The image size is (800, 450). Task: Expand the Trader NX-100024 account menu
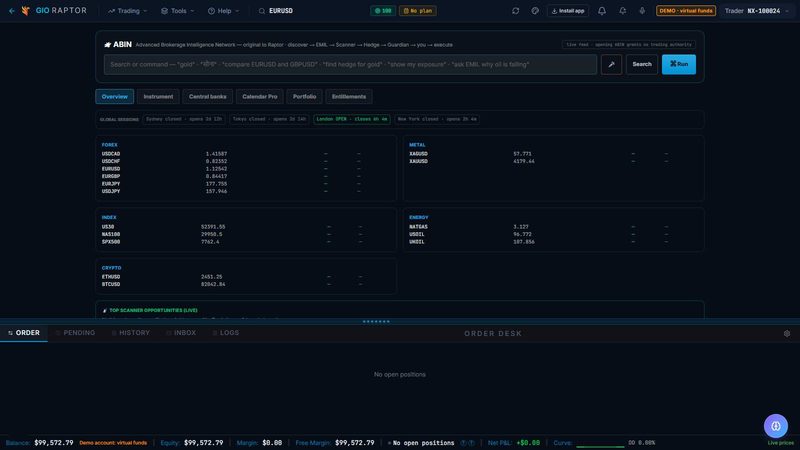coord(757,11)
